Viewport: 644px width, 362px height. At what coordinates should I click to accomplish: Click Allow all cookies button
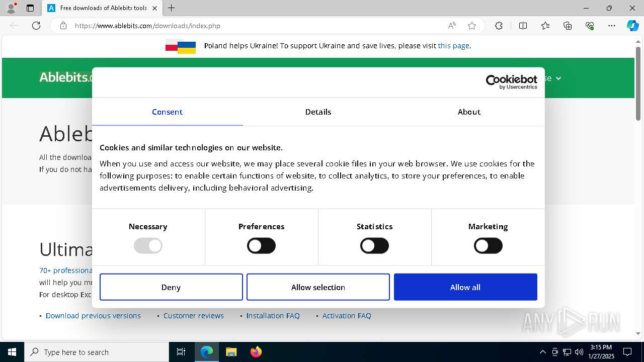click(x=465, y=287)
